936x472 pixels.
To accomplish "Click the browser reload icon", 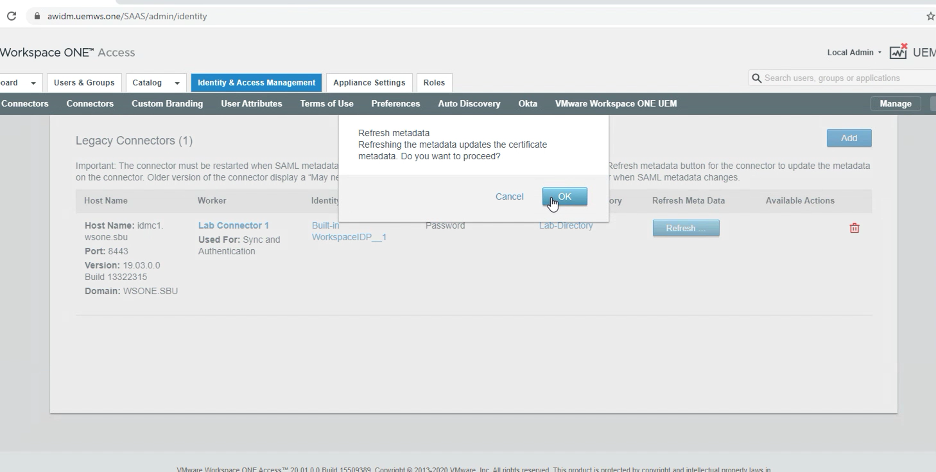I will pos(11,17).
